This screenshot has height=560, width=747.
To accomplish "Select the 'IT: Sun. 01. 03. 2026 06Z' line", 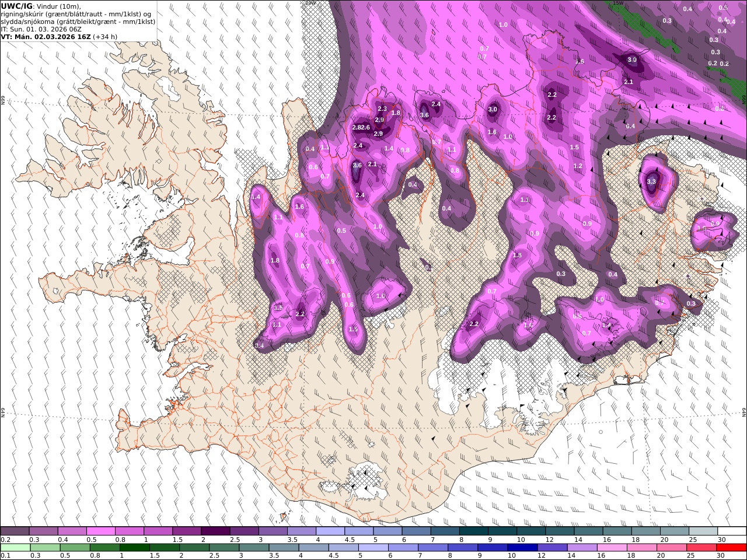I will (41, 29).
